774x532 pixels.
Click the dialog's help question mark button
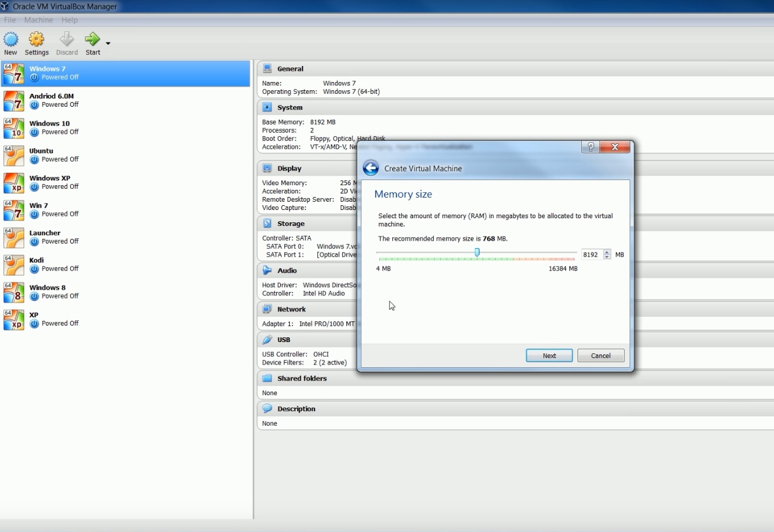click(x=590, y=147)
